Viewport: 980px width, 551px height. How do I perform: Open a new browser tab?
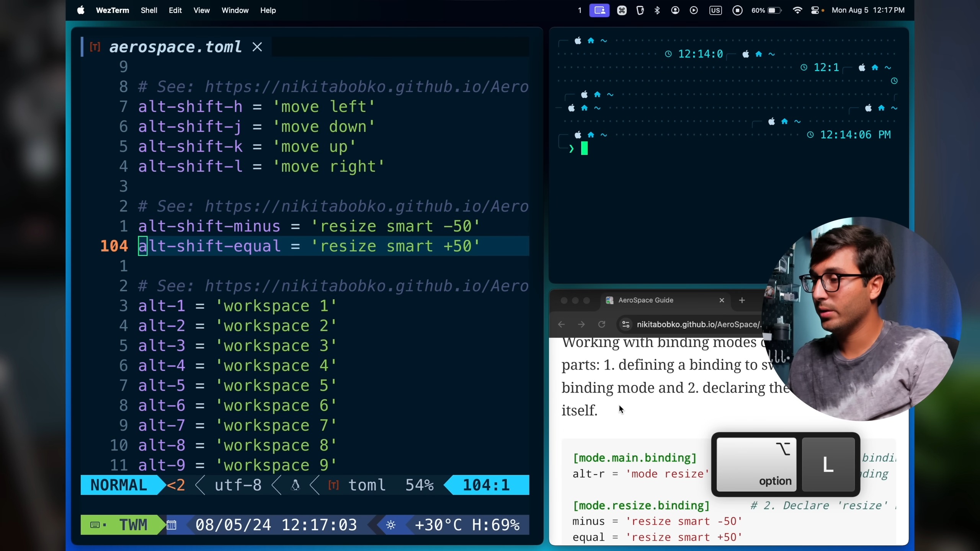742,300
